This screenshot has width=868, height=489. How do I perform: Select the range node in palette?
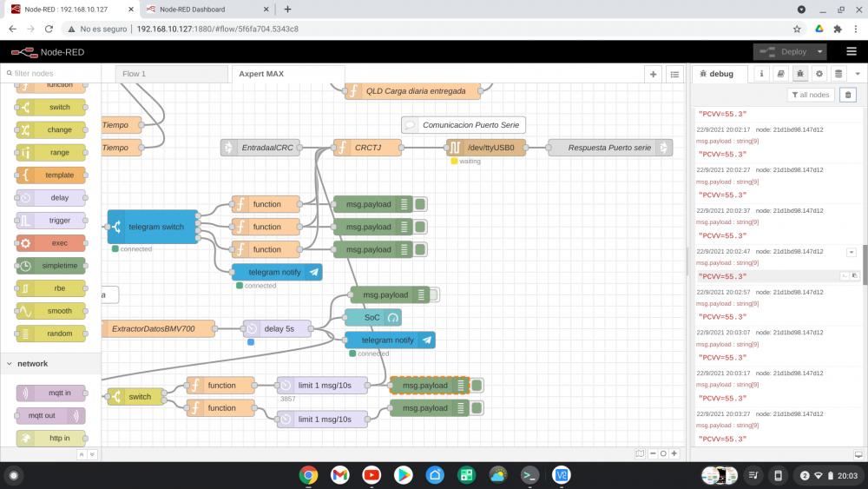pyautogui.click(x=51, y=152)
